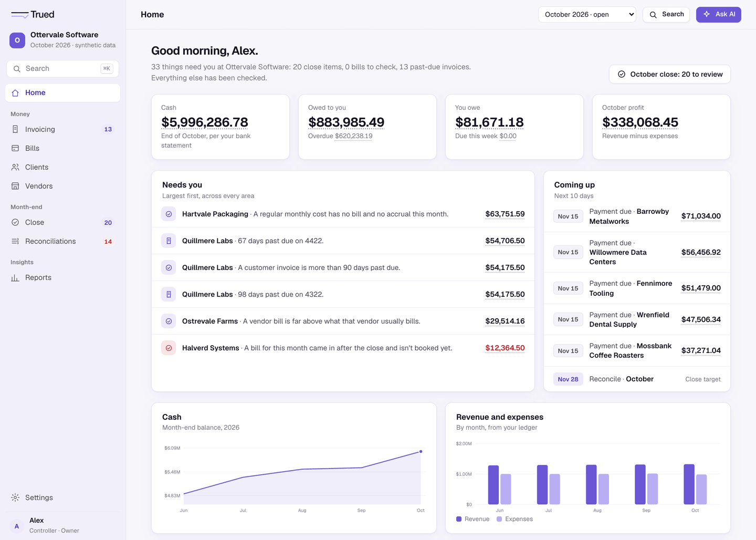The image size is (756, 540).
Task: Click the Close checkmark icon in the sidebar
Action: click(15, 222)
